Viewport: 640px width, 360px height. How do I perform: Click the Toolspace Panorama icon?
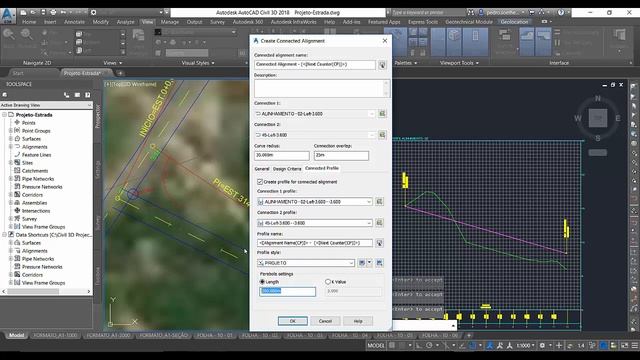(77, 95)
